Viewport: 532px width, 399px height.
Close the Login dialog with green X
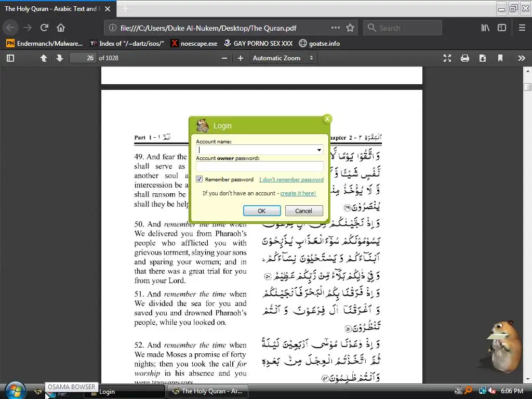327,119
